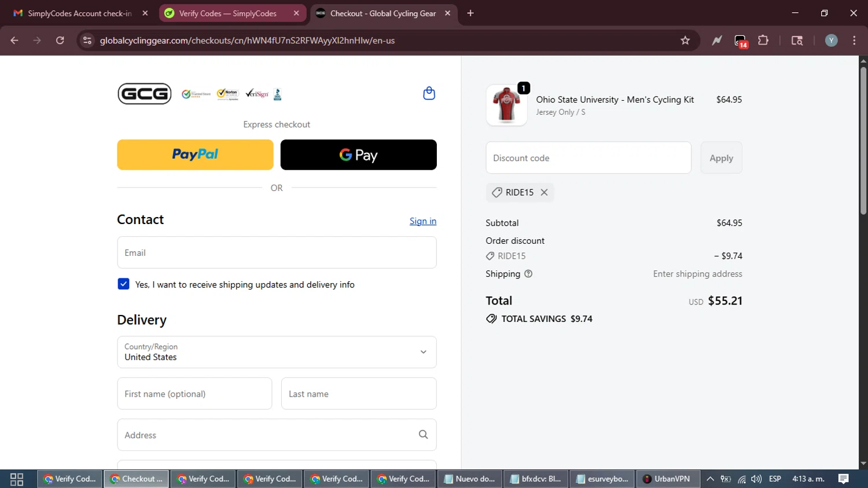Click the total amount $55.21
The image size is (868, 488).
pyautogui.click(x=725, y=301)
